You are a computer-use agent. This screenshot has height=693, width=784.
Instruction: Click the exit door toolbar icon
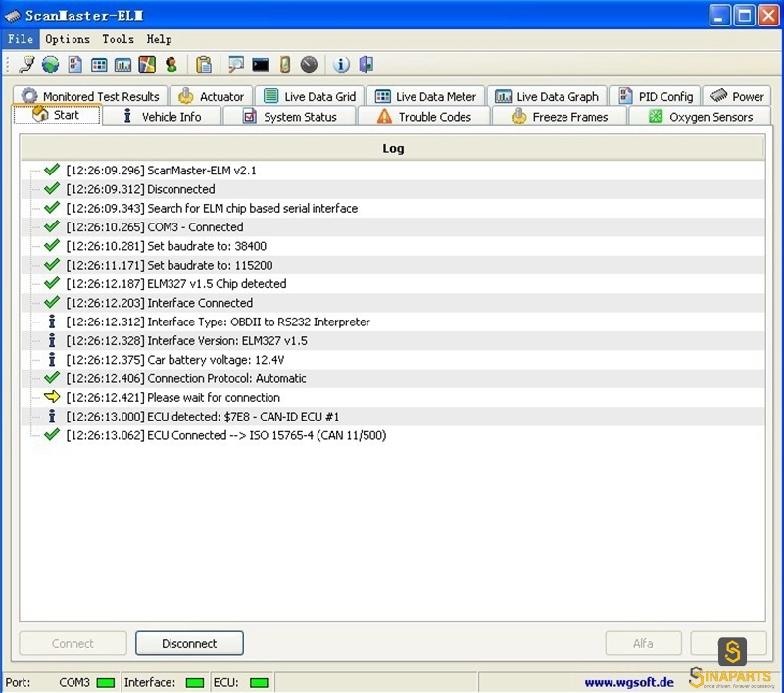tap(366, 64)
